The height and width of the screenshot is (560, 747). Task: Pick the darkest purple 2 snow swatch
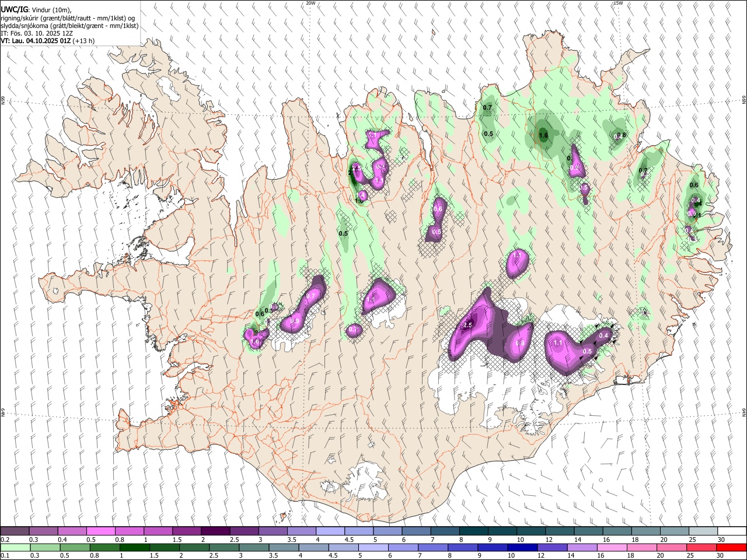(215, 531)
